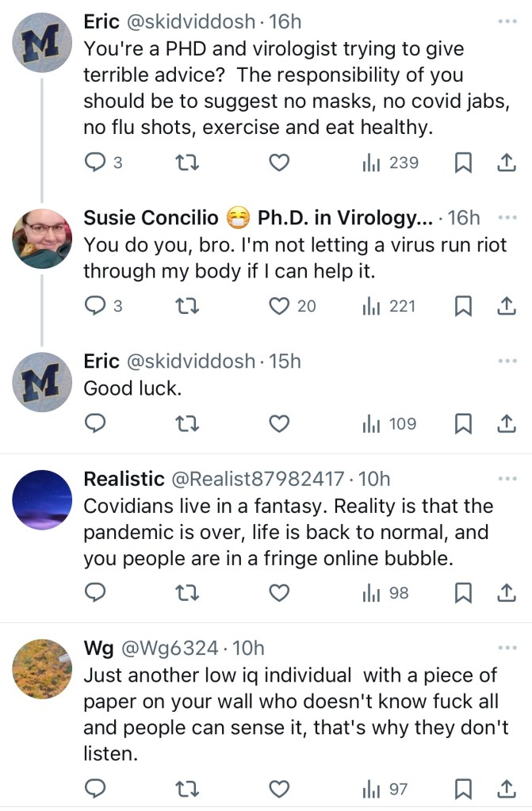Open Eric's Michigan M avatar on first tweet
This screenshot has height=811, width=532.
pyautogui.click(x=43, y=44)
